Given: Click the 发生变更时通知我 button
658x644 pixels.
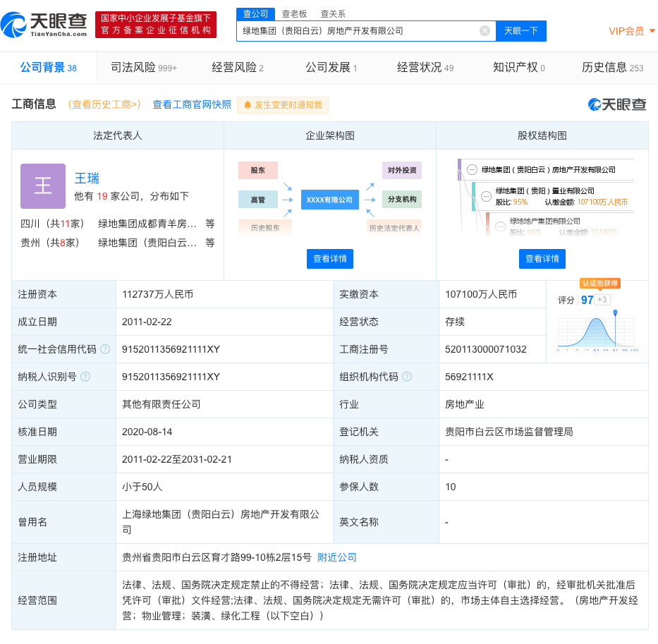Looking at the screenshot, I should tap(283, 105).
